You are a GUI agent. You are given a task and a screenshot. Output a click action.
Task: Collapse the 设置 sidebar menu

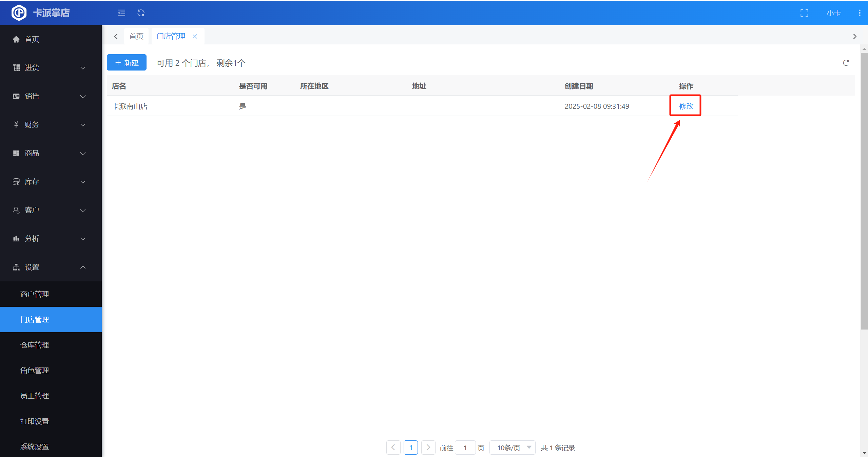click(51, 267)
